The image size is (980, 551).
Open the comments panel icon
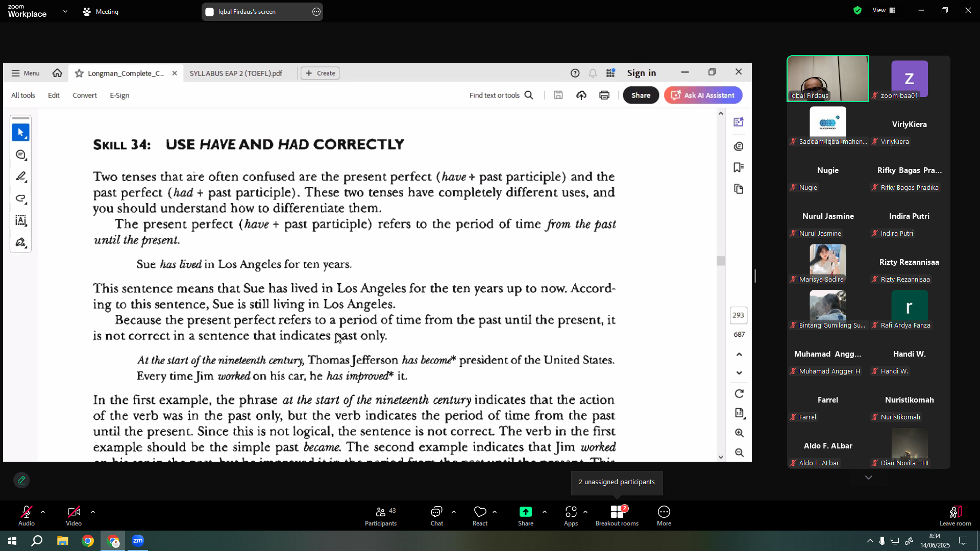pyautogui.click(x=739, y=146)
